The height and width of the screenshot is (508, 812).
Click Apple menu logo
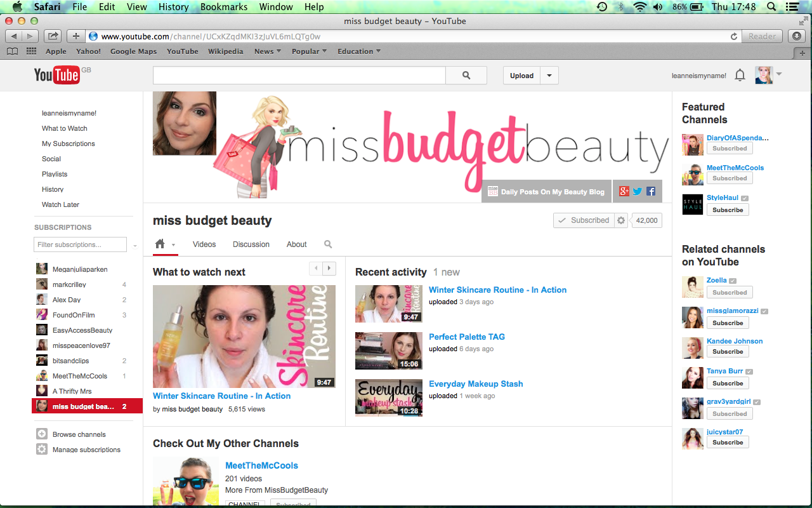point(16,7)
